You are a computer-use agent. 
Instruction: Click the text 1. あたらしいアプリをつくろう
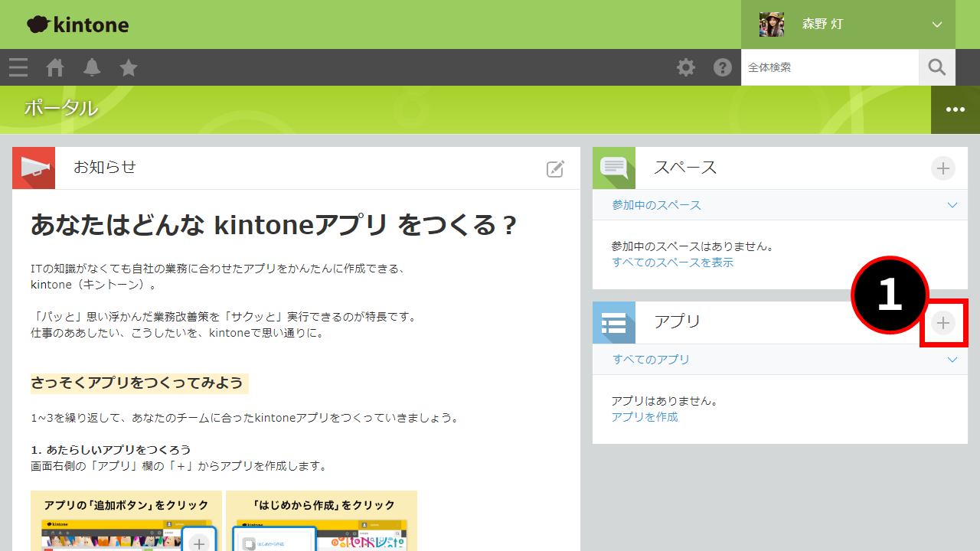pyautogui.click(x=111, y=449)
